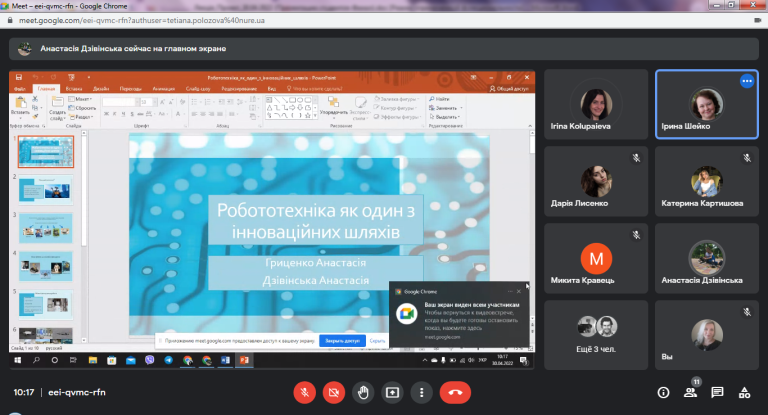
Task: Switch to the Вставка ribbon tab
Action: 74,89
